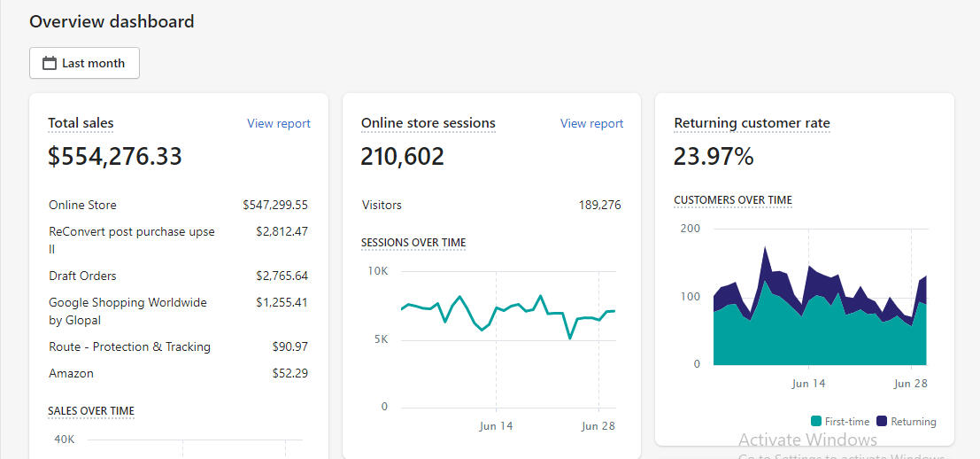The height and width of the screenshot is (459, 980).
Task: Click the CUSTOMERS OVER TIME label
Action: (732, 200)
